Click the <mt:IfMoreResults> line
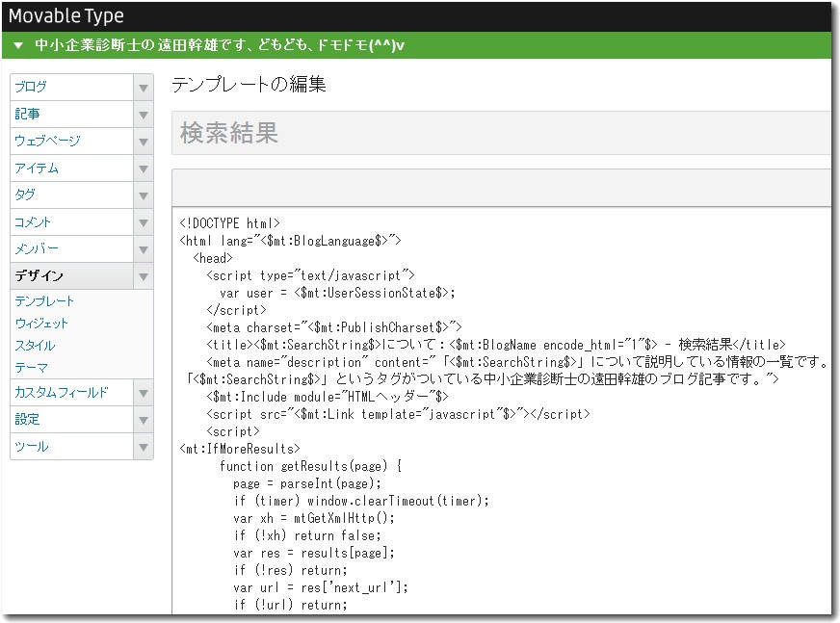 pyautogui.click(x=240, y=449)
